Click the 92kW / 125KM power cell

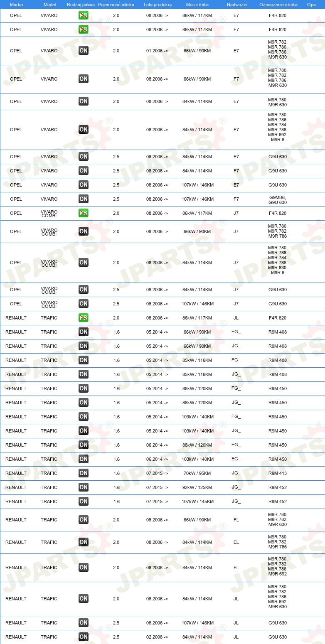point(197,487)
